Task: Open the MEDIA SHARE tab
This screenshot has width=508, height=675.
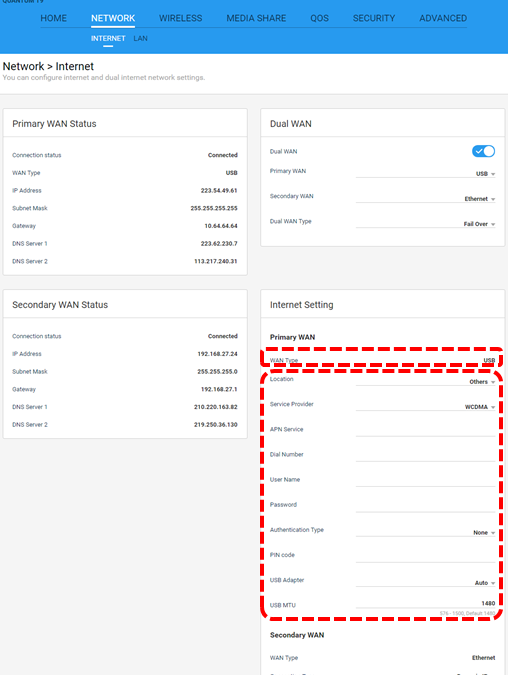Action: 256,18
